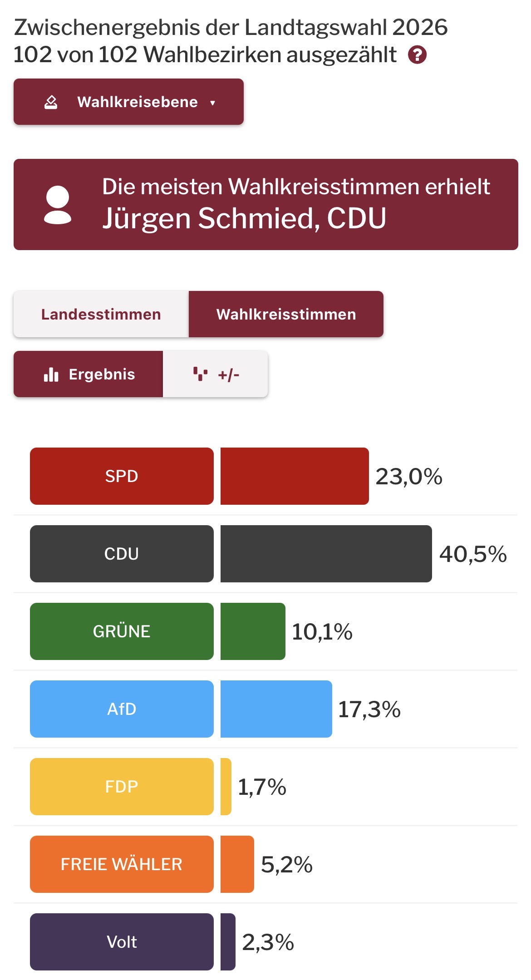Viewport: 531px width, 980px height.
Task: Click the person icon in the winner banner
Action: pos(58,205)
